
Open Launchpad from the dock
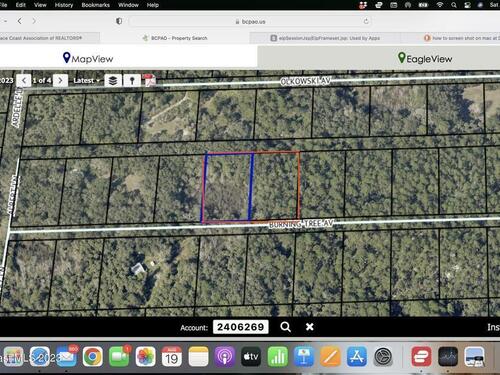[x=13, y=356]
